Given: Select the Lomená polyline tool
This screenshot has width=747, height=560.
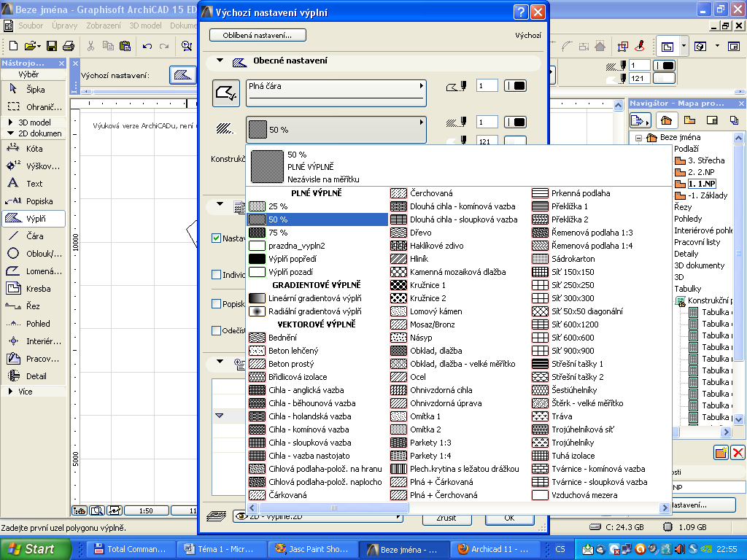Looking at the screenshot, I should point(34,271).
